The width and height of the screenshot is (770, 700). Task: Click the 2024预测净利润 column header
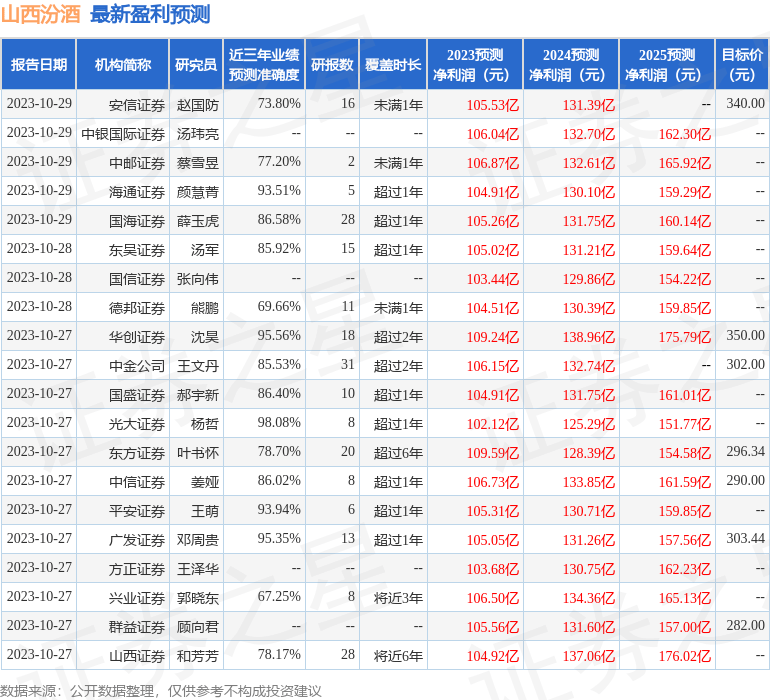click(x=571, y=64)
